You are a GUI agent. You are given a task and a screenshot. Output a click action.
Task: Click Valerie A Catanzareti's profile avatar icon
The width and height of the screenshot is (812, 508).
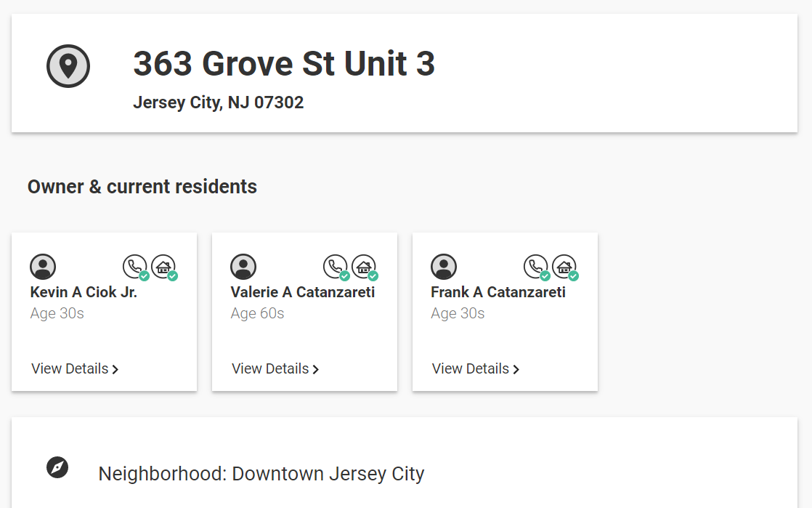coord(243,267)
